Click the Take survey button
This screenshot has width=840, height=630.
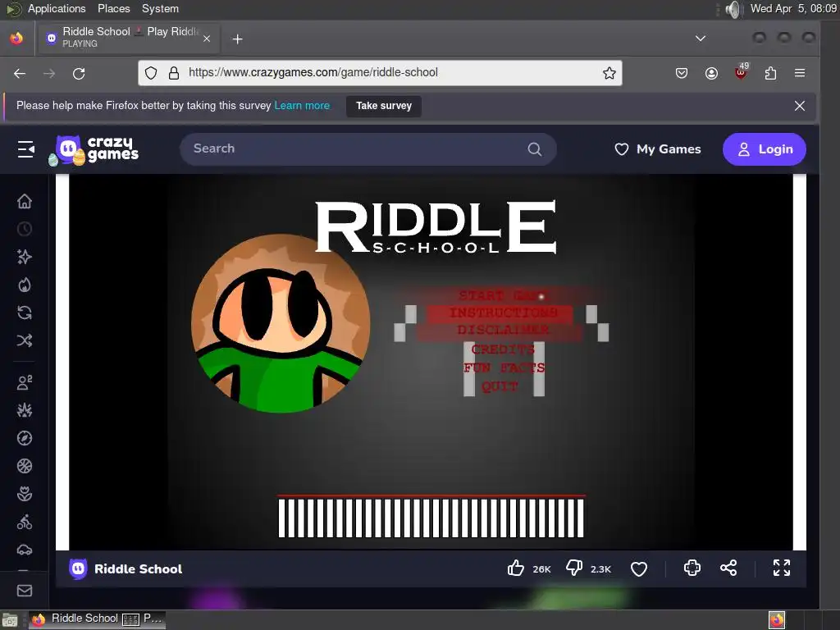pos(384,106)
